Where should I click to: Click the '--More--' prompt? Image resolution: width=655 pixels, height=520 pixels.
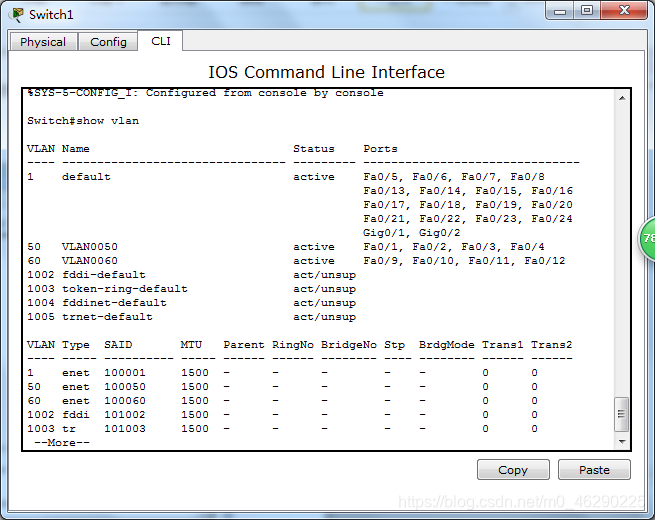pos(62,442)
